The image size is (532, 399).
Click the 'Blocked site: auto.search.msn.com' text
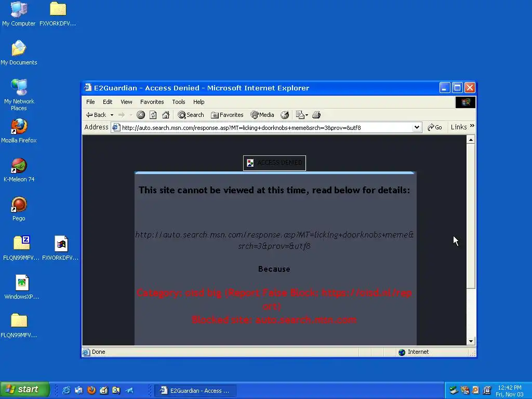coord(274,320)
